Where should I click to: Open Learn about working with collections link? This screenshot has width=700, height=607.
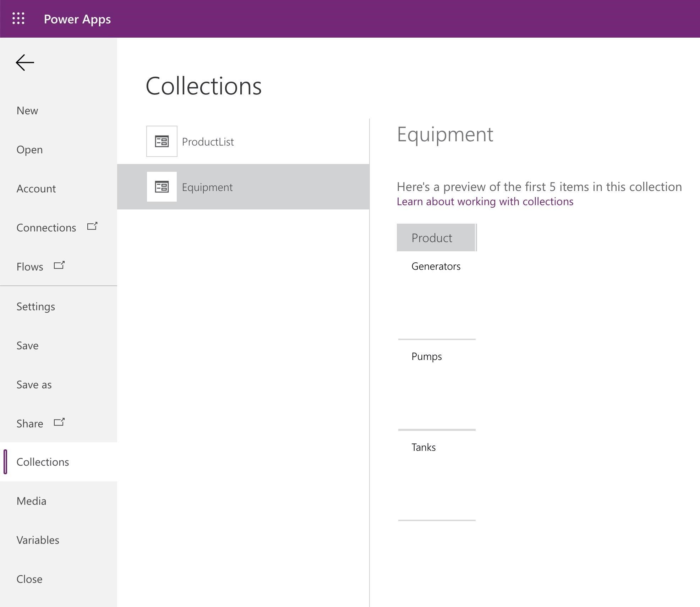pyautogui.click(x=485, y=202)
